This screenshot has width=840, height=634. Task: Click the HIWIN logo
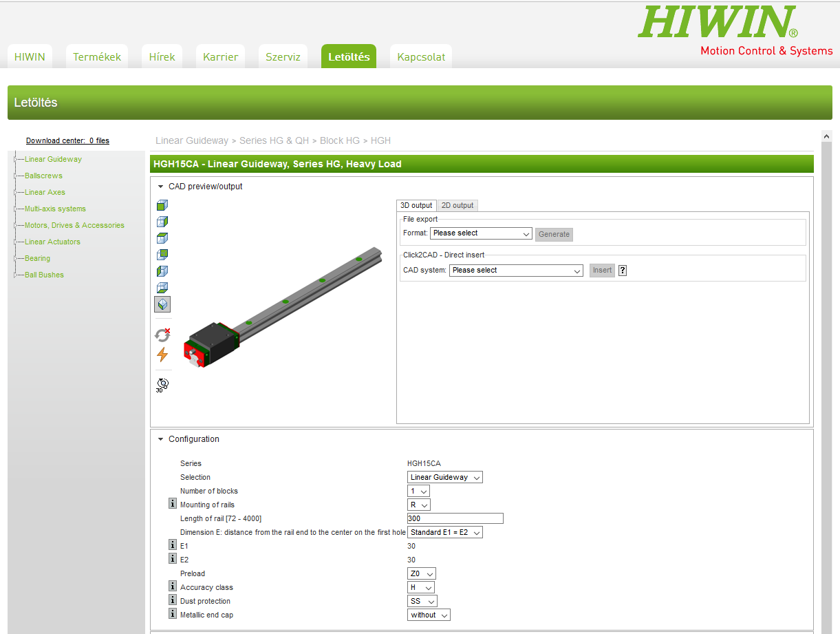[x=718, y=22]
